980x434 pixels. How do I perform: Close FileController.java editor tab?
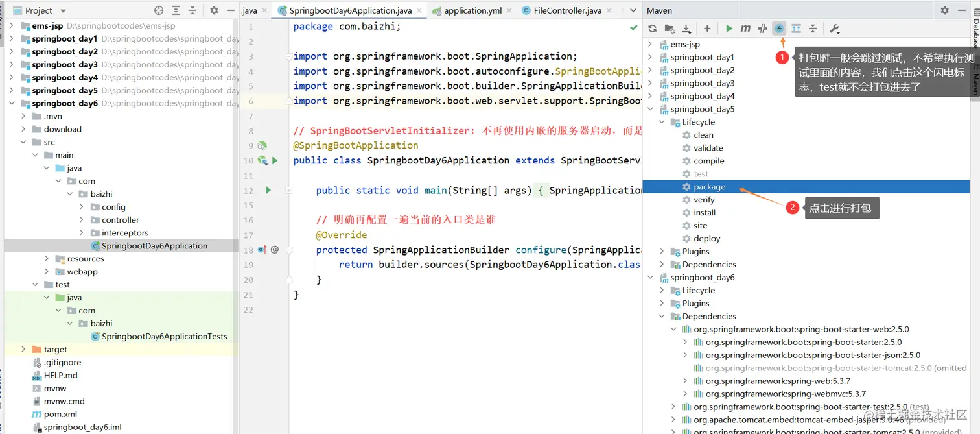pos(609,11)
